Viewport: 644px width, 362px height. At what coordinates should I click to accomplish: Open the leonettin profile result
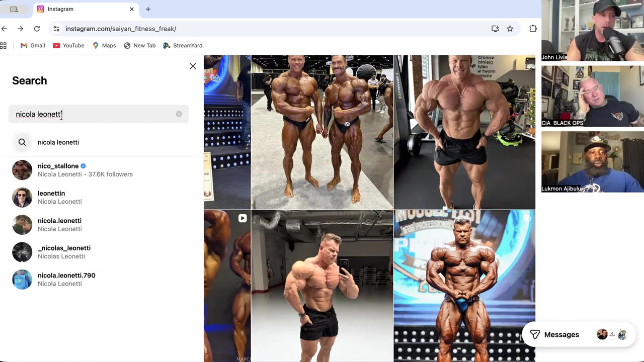click(x=101, y=197)
